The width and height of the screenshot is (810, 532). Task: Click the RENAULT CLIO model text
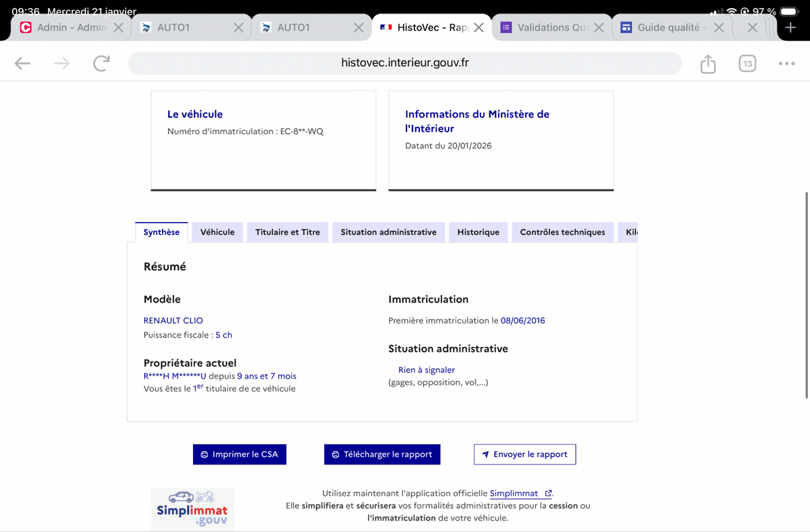pos(173,320)
